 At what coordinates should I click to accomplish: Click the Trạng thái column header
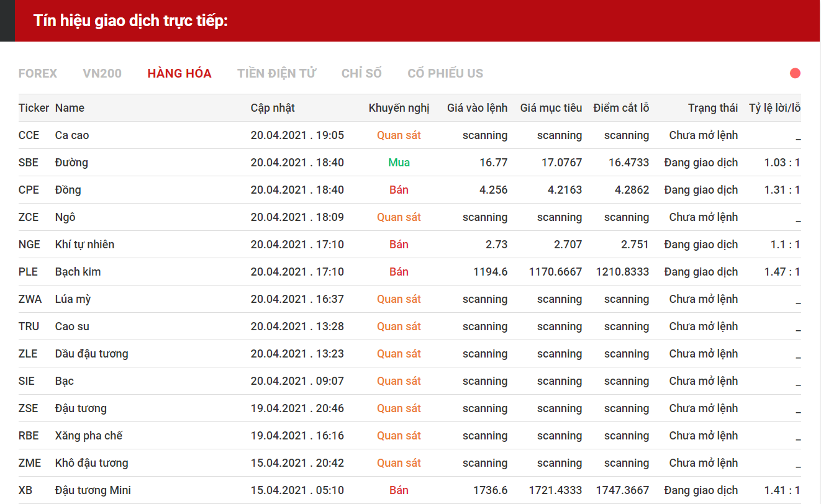click(x=713, y=108)
